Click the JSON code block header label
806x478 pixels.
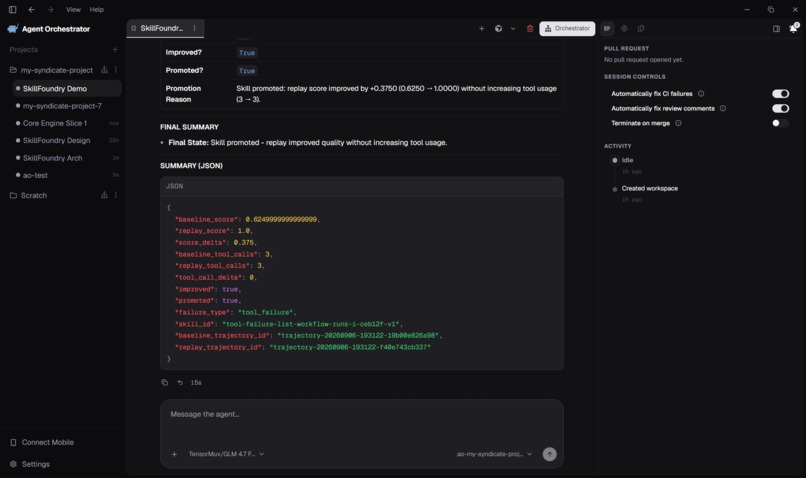tap(174, 187)
